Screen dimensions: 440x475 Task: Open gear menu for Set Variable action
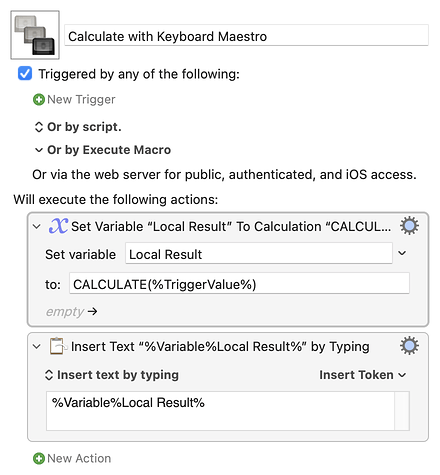pyautogui.click(x=409, y=226)
